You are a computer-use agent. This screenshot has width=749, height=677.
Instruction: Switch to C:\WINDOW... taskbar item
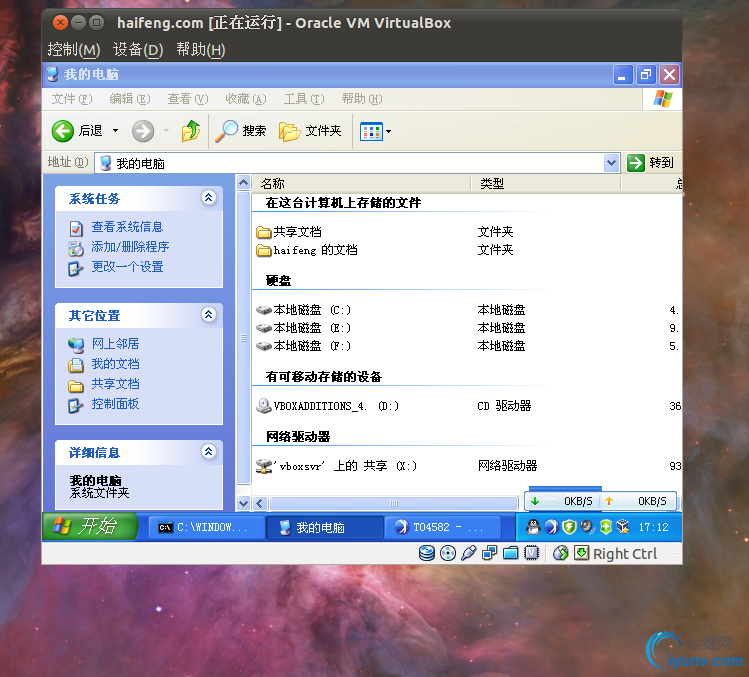click(x=206, y=527)
